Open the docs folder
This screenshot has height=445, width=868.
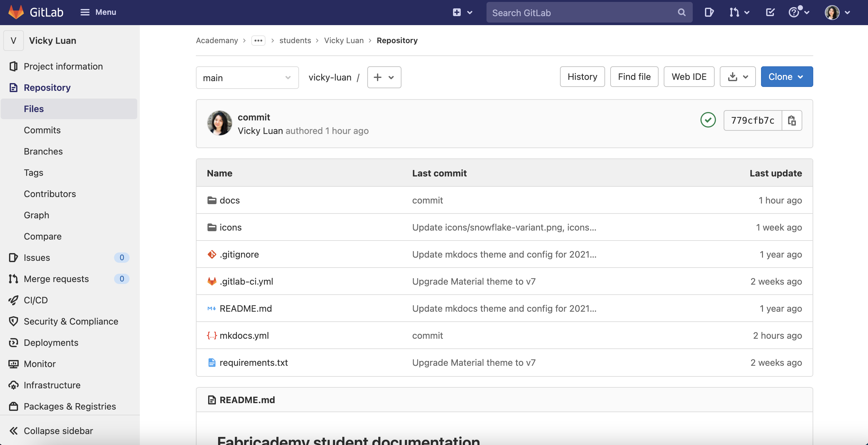pos(229,200)
